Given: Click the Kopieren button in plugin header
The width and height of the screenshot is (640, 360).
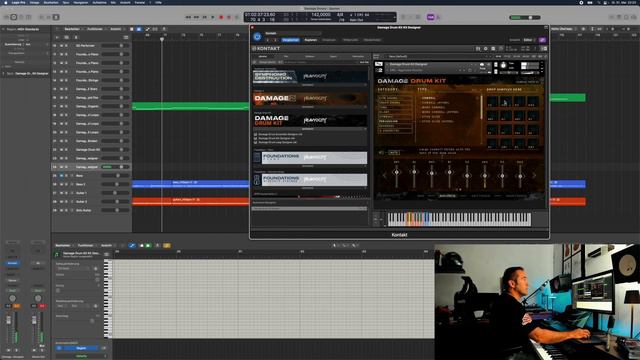Looking at the screenshot, I should (x=311, y=40).
